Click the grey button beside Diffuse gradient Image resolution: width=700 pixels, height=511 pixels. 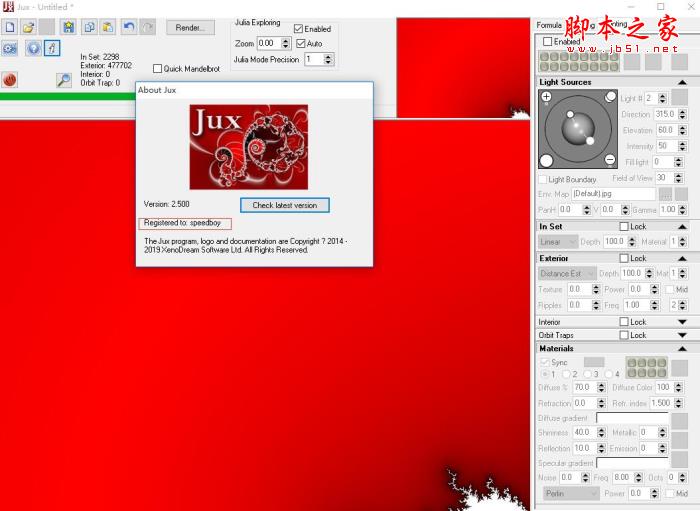pyautogui.click(x=679, y=421)
